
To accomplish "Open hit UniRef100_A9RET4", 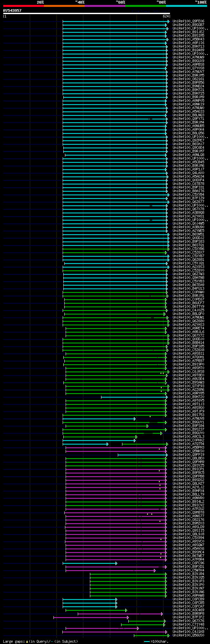I will [x=188, y=328].
